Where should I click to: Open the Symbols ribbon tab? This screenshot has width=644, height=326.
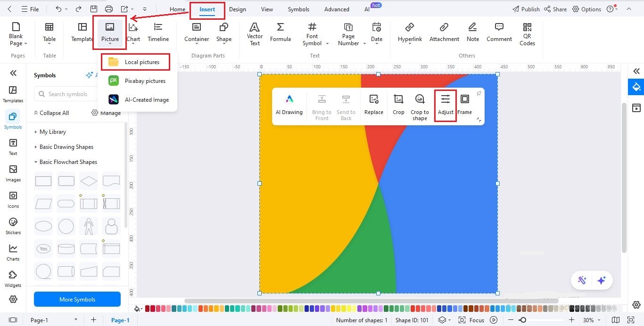pyautogui.click(x=298, y=9)
